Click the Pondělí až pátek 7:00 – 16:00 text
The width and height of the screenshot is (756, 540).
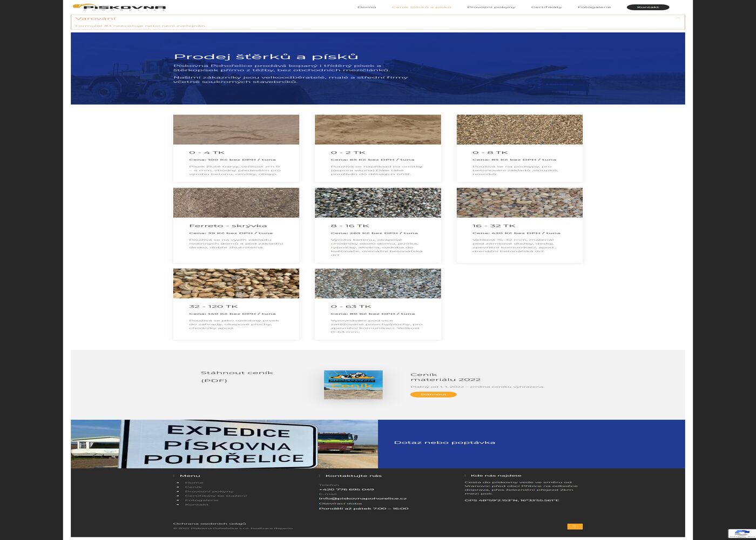(x=363, y=508)
